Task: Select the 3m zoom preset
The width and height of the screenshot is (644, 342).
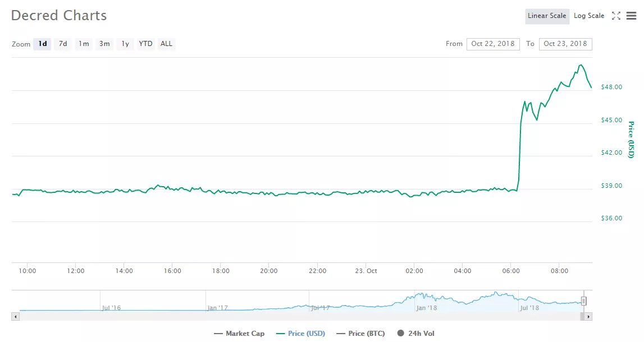Action: point(104,44)
